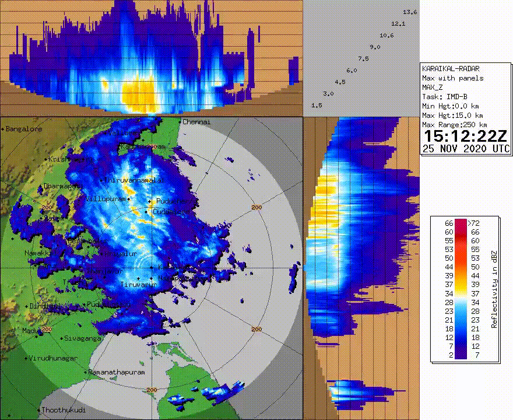Click the Tiruvarur city label

click(138, 284)
